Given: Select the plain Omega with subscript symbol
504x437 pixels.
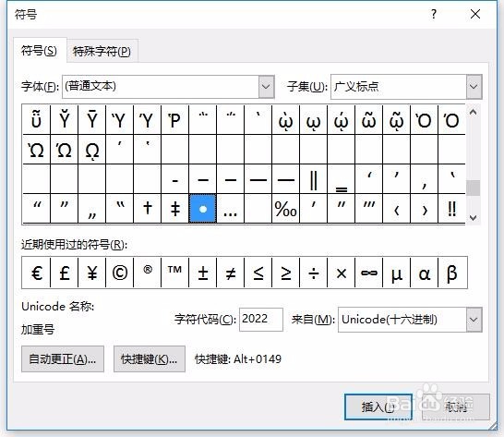Looking at the screenshot, I should [x=92, y=150].
